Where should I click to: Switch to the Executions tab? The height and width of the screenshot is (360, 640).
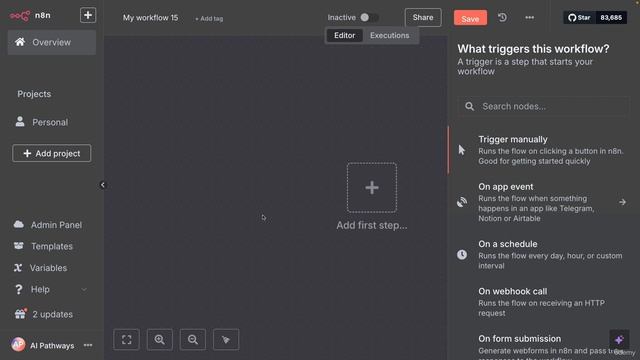pos(389,36)
